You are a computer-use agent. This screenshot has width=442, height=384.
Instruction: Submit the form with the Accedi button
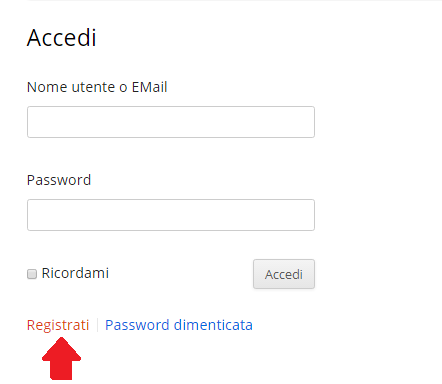pos(284,274)
